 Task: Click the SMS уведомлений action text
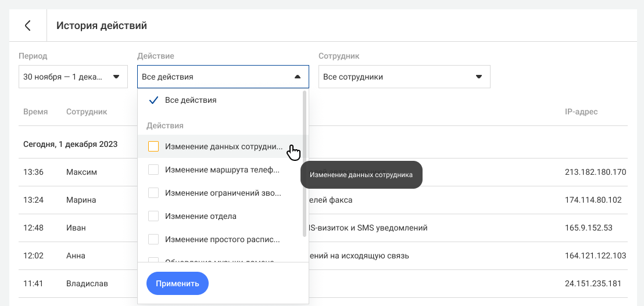click(392, 228)
